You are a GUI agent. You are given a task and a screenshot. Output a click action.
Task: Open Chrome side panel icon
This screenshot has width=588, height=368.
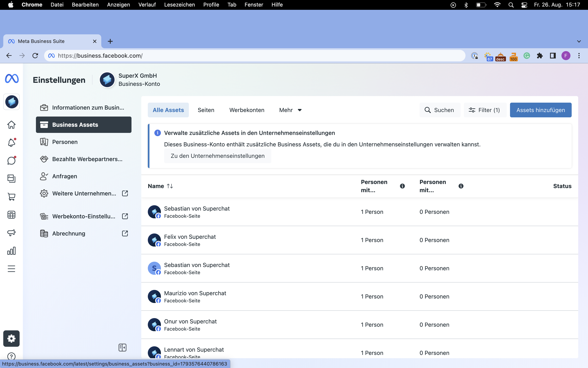553,56
